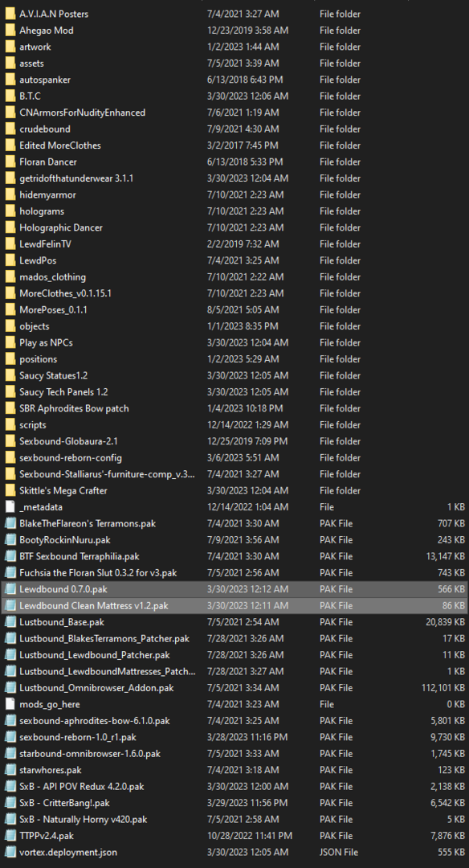Click Lustbound_Lewdbound_Patcher.pak file name
This screenshot has height=868, width=469.
point(95,655)
